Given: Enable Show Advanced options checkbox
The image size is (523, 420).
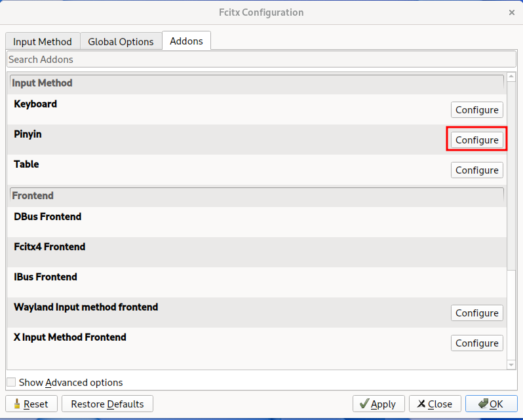Looking at the screenshot, I should tap(11, 383).
